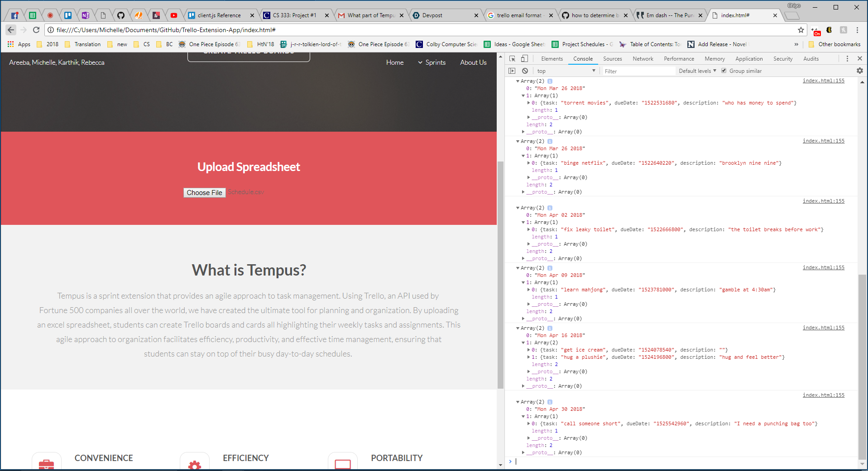868x471 pixels.
Task: Click the console Filter input field
Action: (x=638, y=71)
